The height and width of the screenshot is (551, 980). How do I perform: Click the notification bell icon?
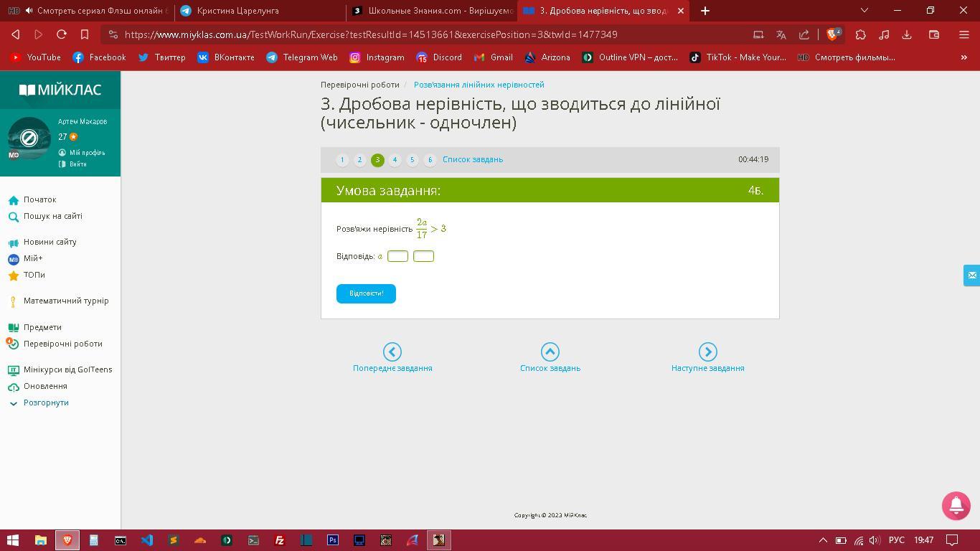click(x=956, y=506)
